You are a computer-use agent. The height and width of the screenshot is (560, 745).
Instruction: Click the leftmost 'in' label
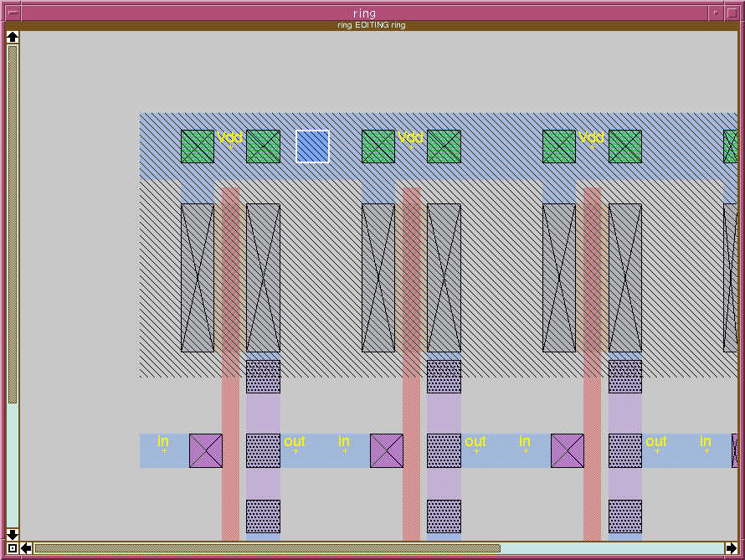point(163,441)
